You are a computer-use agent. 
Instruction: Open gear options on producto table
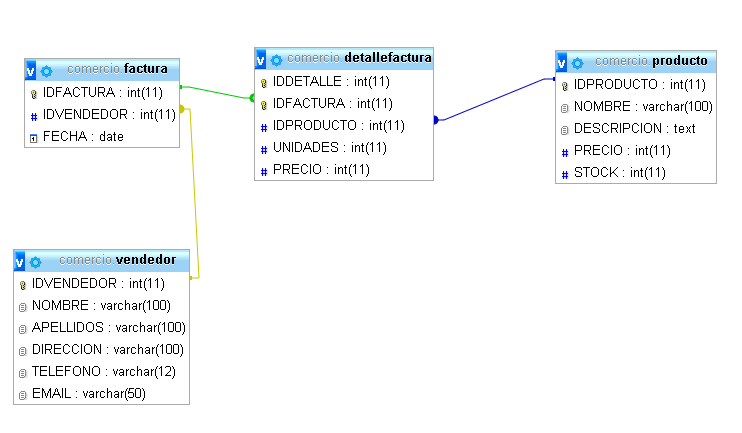(577, 63)
